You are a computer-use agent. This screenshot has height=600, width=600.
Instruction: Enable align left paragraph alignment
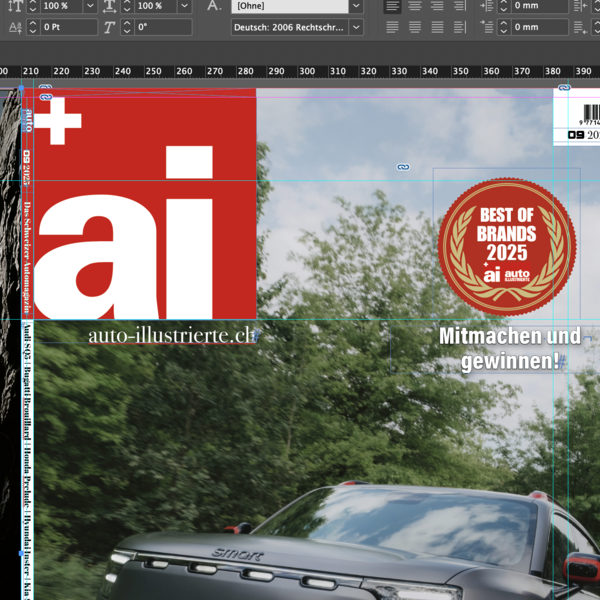[392, 6]
